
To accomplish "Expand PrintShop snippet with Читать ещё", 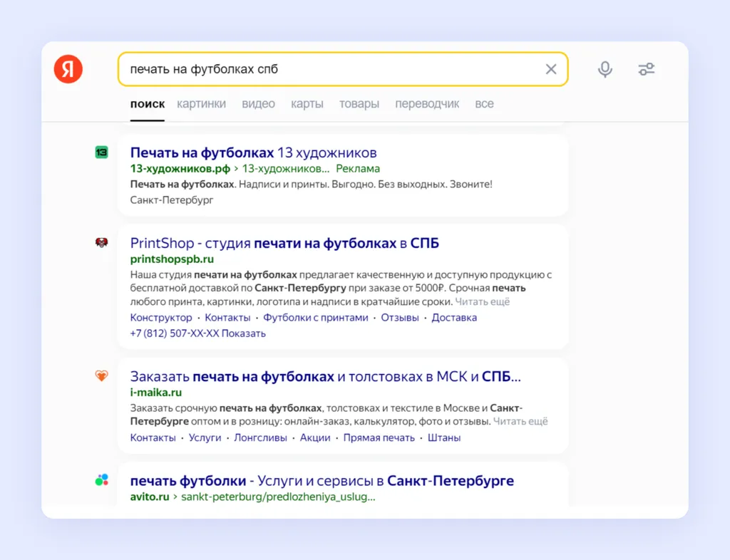I will 483,302.
